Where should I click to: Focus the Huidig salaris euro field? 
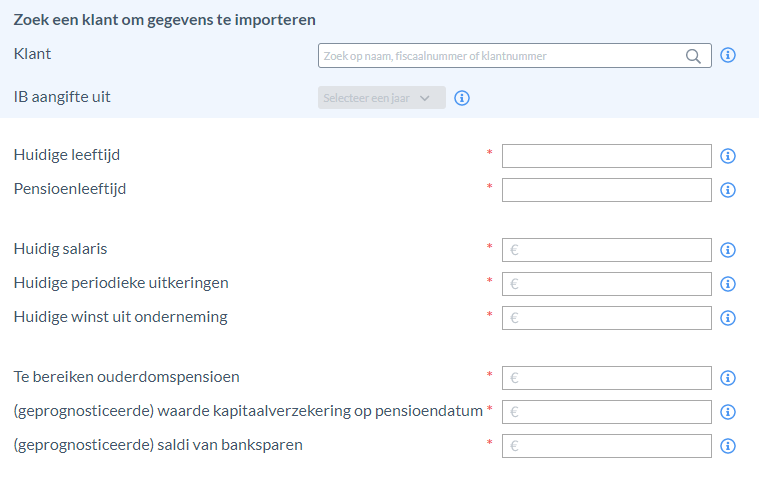[x=607, y=250]
